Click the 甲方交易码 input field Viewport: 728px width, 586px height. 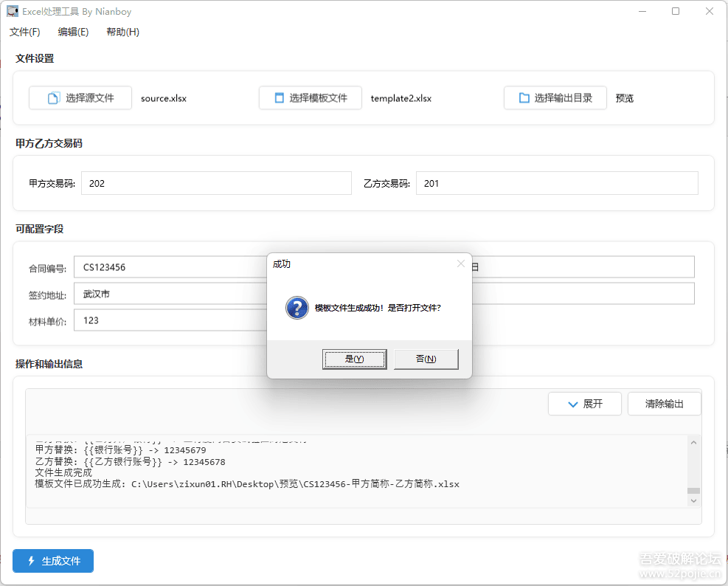[x=216, y=184]
